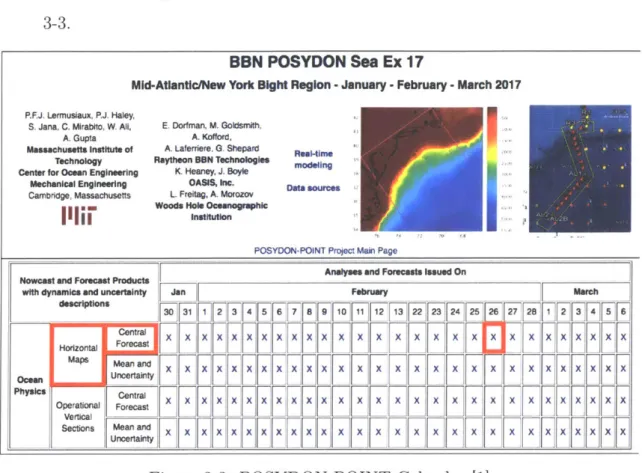Open Vertical Sections Mean and Uncertainty for February 7
Image resolution: width=642 pixels, height=473 pixels.
[x=294, y=432]
